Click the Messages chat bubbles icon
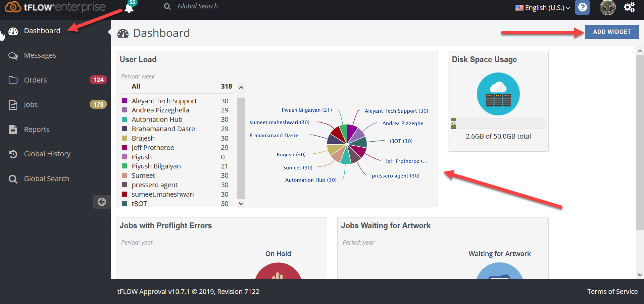 click(13, 56)
